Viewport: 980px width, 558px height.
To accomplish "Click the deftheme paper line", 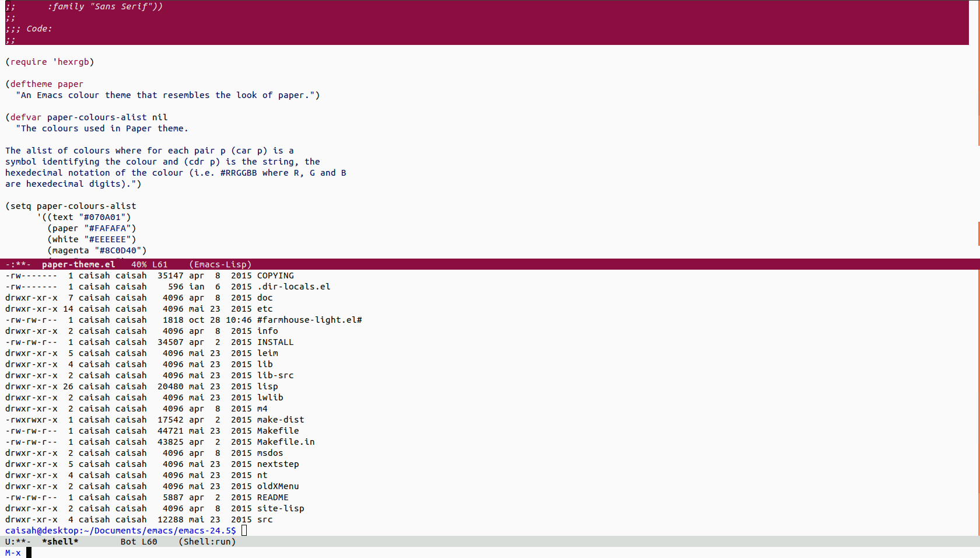I will pyautogui.click(x=44, y=84).
